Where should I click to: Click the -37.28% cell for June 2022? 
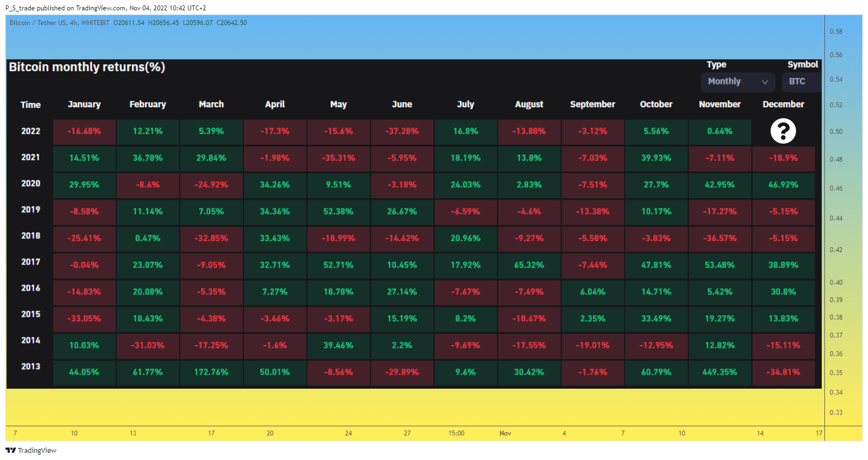[402, 132]
